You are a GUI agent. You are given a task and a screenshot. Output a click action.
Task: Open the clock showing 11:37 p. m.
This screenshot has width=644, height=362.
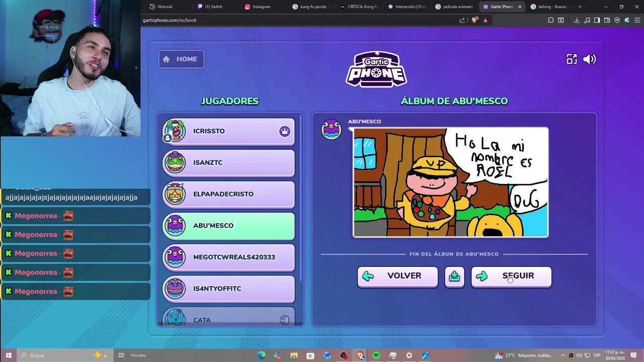(615, 355)
